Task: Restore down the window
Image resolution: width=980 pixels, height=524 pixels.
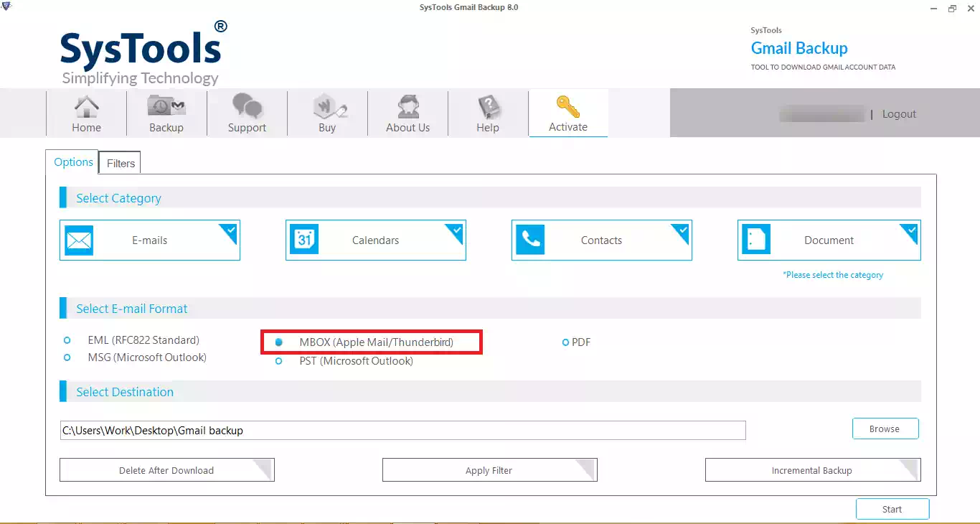Action: coord(952,8)
